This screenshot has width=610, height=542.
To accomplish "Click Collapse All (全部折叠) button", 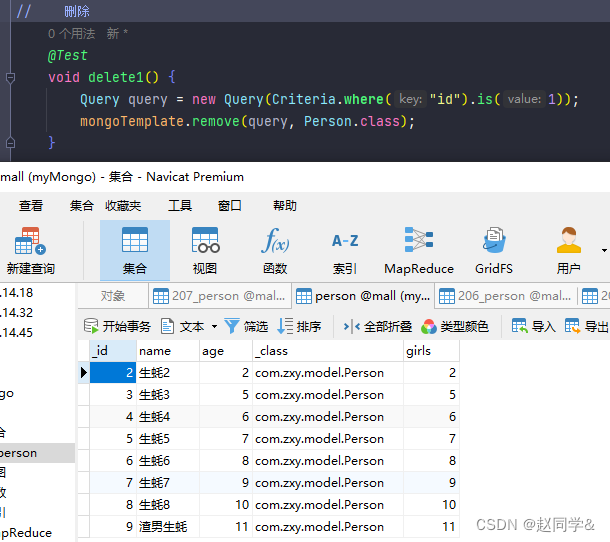I will coord(377,326).
